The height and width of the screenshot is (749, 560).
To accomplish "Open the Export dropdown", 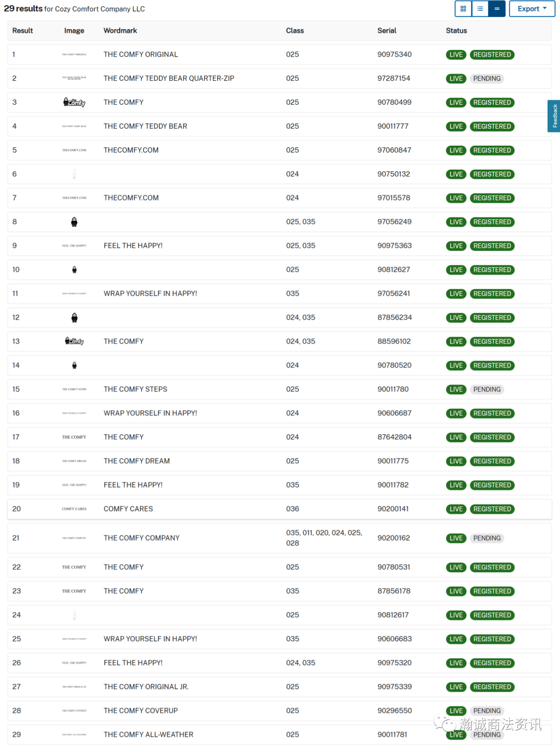I will [532, 9].
